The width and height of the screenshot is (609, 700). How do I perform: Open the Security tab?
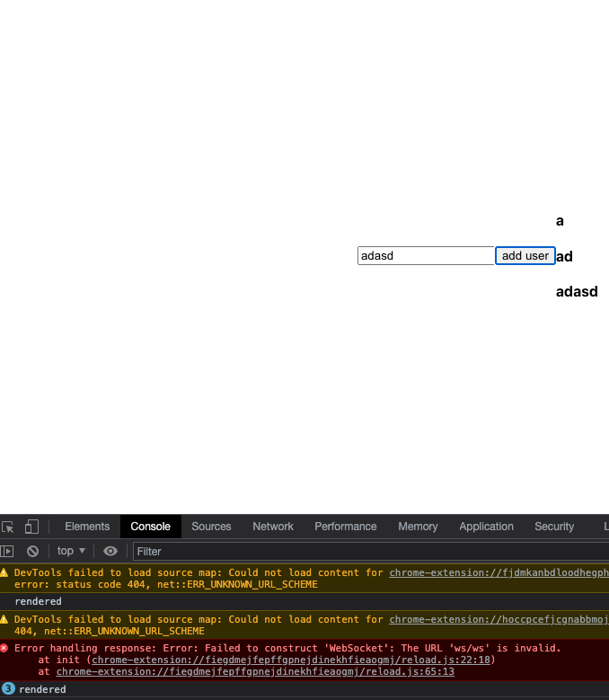click(554, 527)
